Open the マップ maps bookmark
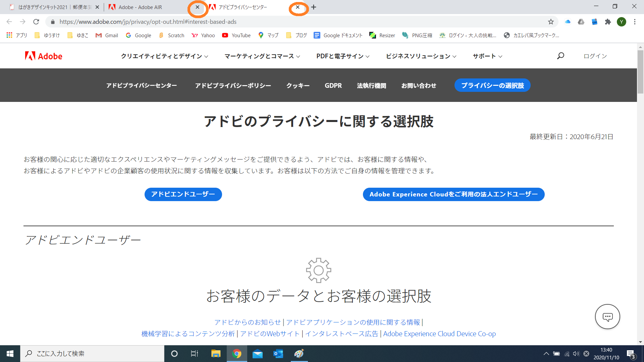Screen dimensions: 644x362 coord(268,35)
